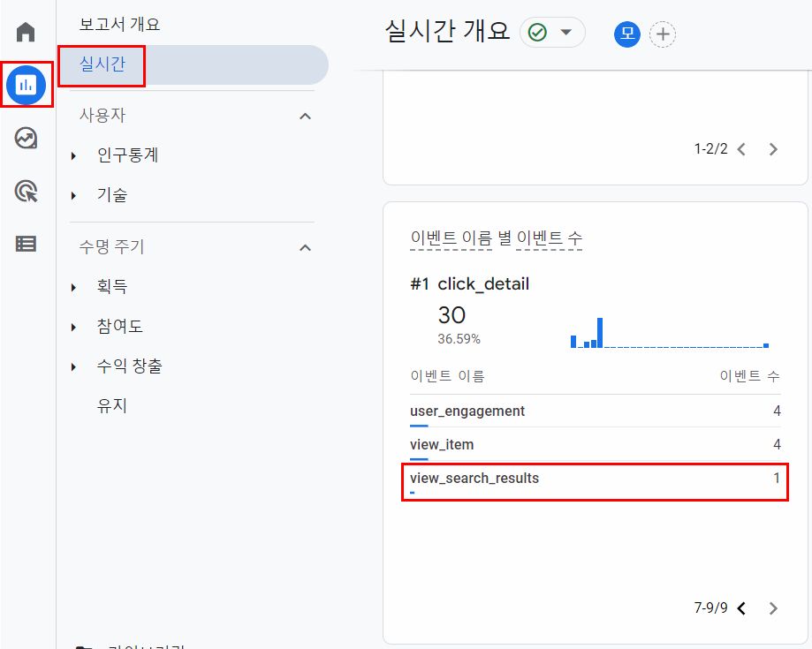Viewport: 812px width, 649px height.
Task: Go to previous page of 7-9/9 events
Action: tap(741, 608)
